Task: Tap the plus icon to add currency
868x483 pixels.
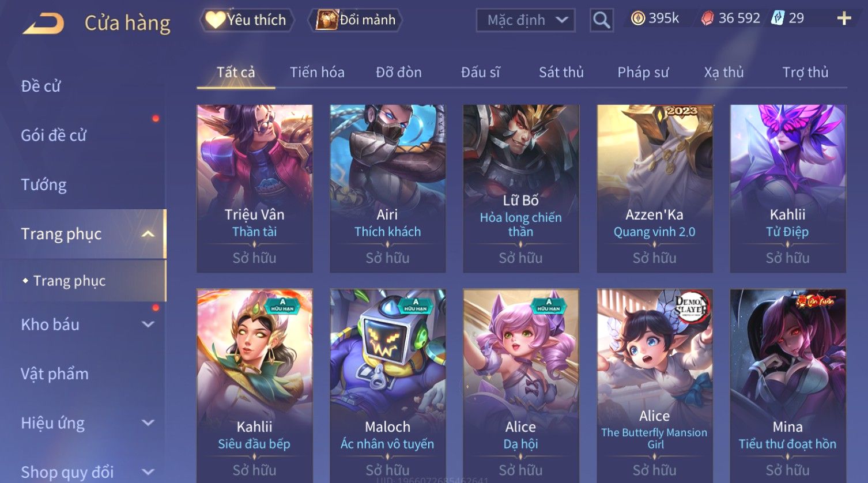Action: point(844,18)
